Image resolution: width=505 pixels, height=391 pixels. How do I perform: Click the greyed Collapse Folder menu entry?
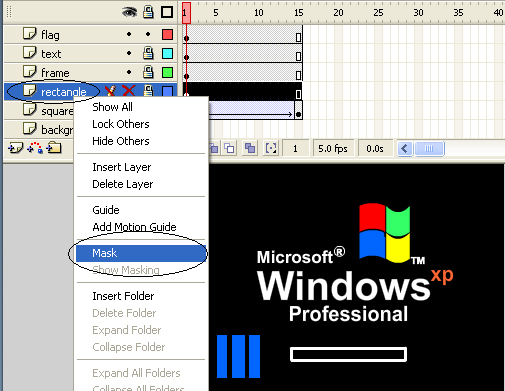129,347
